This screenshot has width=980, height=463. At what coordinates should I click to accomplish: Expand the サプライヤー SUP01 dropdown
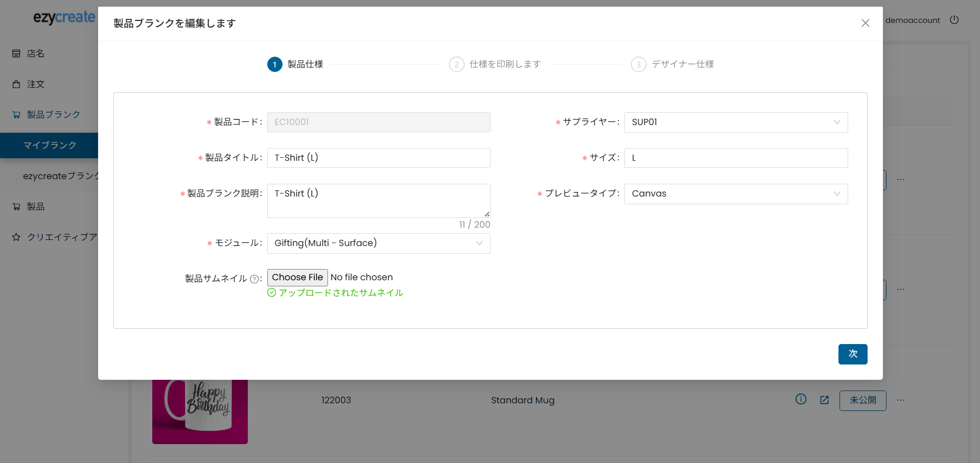(x=735, y=123)
